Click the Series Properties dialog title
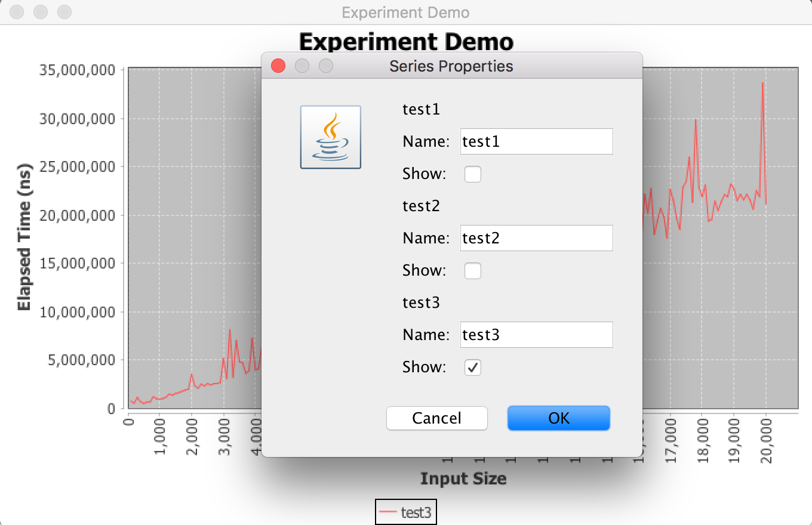The image size is (812, 525). [451, 66]
